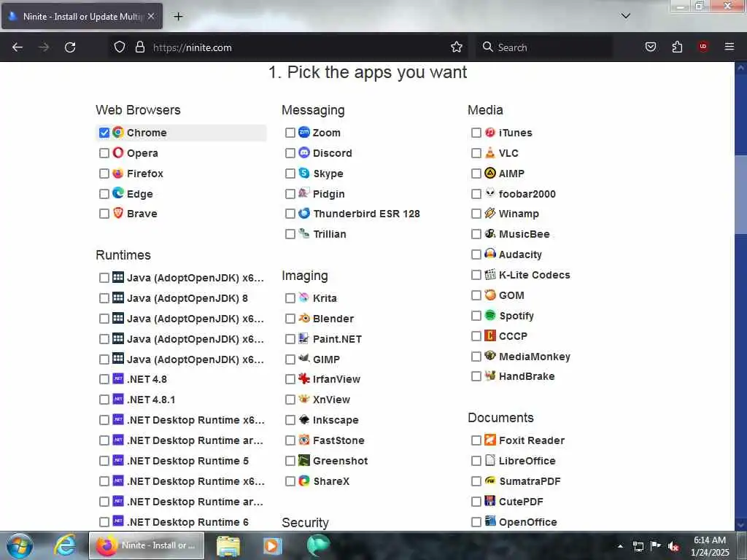The image size is (747, 560).
Task: Open the Firefox hamburger menu
Action: click(729, 47)
